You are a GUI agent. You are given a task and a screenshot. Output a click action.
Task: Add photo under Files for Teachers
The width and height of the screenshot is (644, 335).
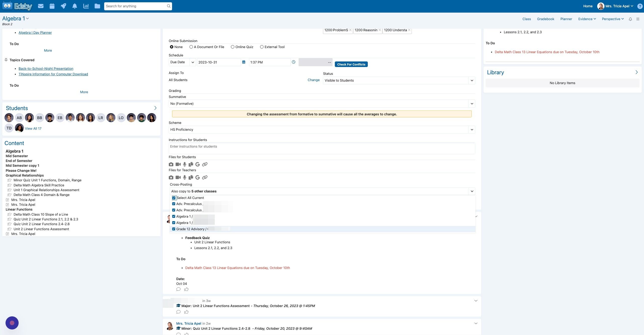pos(171,177)
